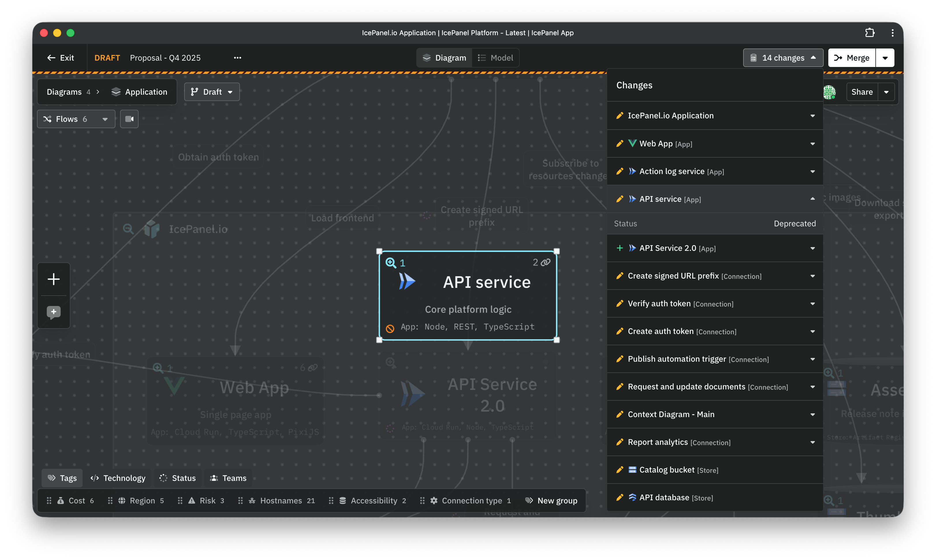Click the flow recording camera icon
This screenshot has height=560, width=936.
coord(129,119)
